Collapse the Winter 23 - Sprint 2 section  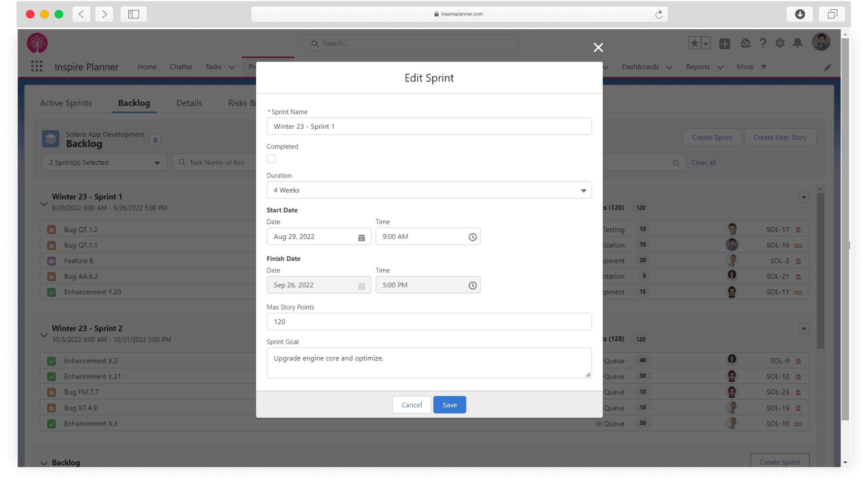tap(44, 335)
